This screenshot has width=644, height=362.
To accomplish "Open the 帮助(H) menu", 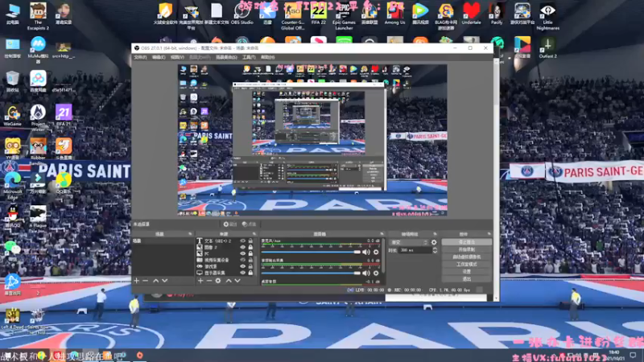I will [x=267, y=57].
